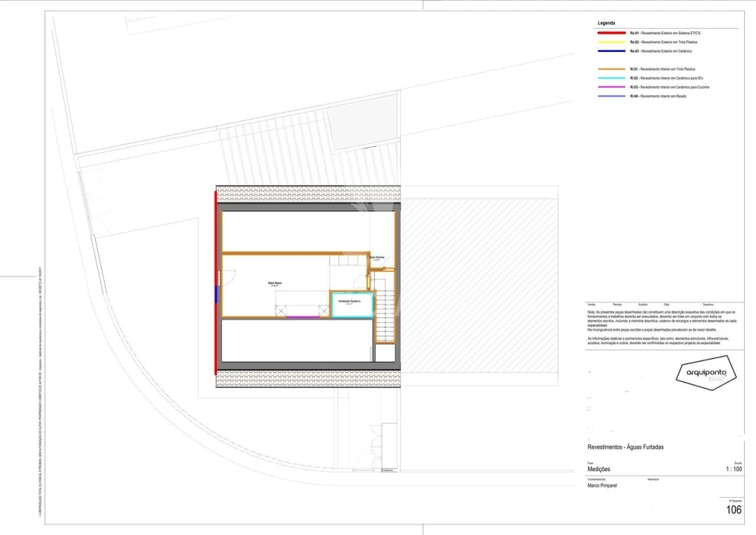756x535 pixels.
Task: Click the Marco Pimparel coordinator name
Action: 604,486
